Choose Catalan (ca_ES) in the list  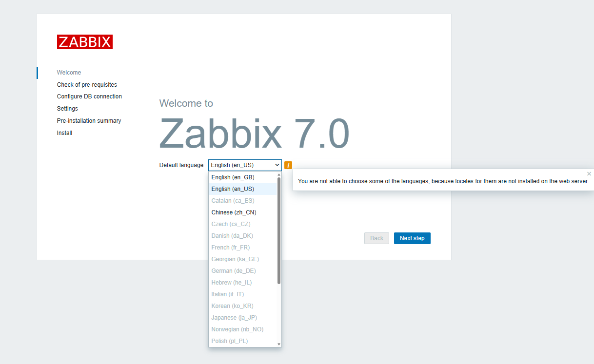point(243,201)
